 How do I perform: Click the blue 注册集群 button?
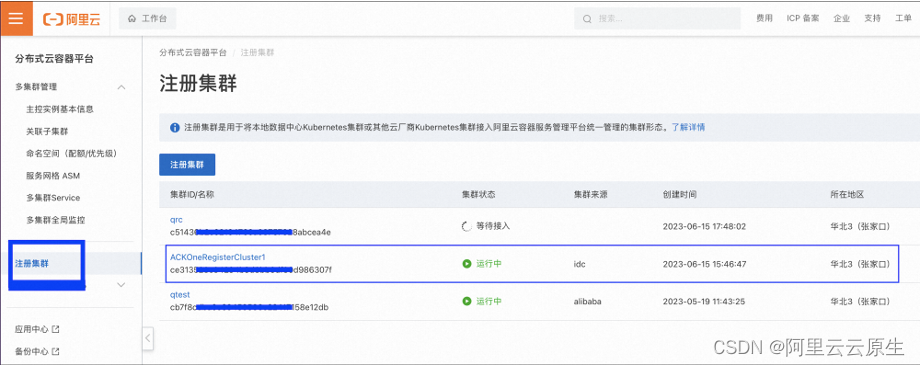click(x=187, y=165)
